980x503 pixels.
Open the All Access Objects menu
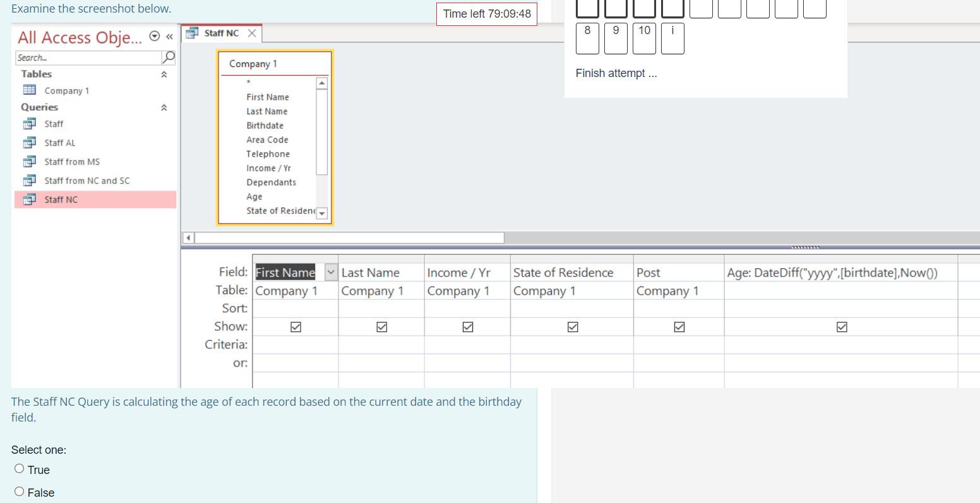[153, 37]
